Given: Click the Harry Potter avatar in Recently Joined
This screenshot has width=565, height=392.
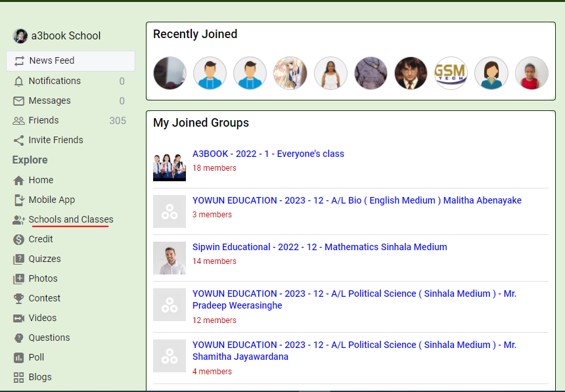Looking at the screenshot, I should 411,73.
